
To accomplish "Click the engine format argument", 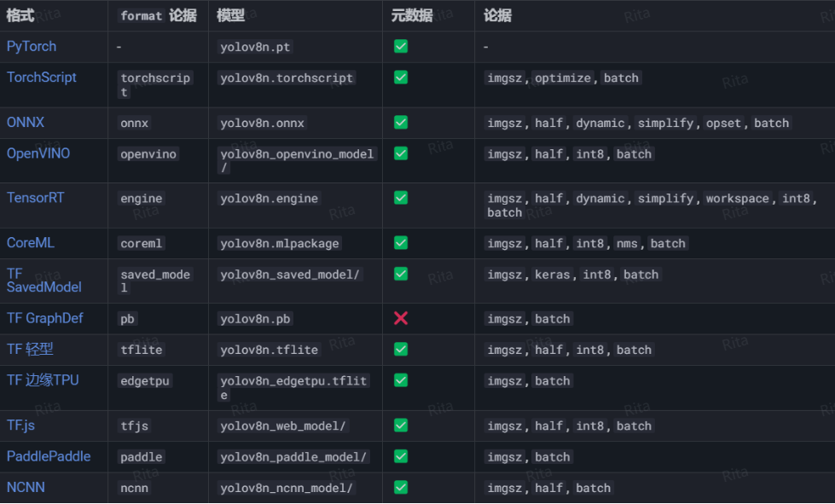I will (x=141, y=198).
